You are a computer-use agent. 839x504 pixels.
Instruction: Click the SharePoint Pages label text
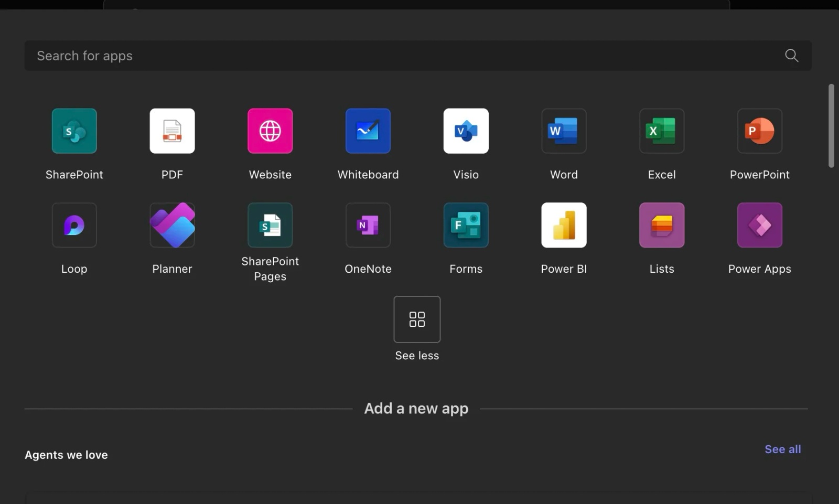coord(270,269)
